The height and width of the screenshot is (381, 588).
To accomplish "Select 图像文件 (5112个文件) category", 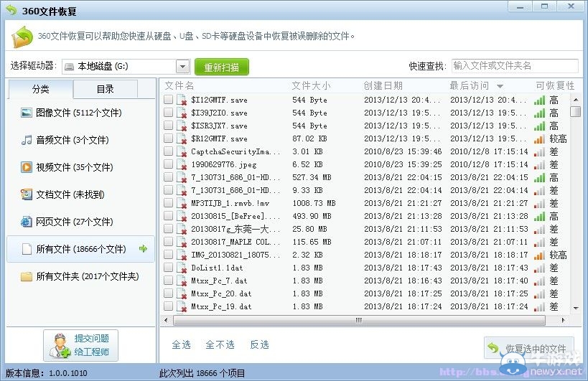I will [80, 113].
